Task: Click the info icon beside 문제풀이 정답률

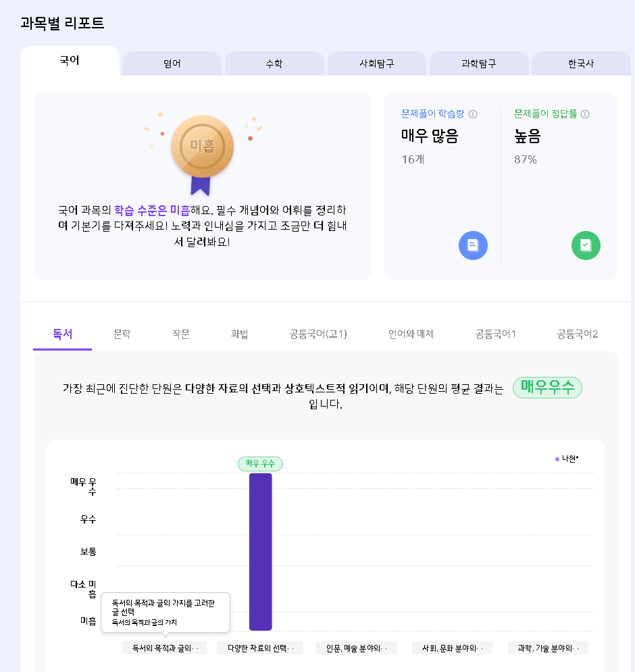Action: click(x=585, y=114)
